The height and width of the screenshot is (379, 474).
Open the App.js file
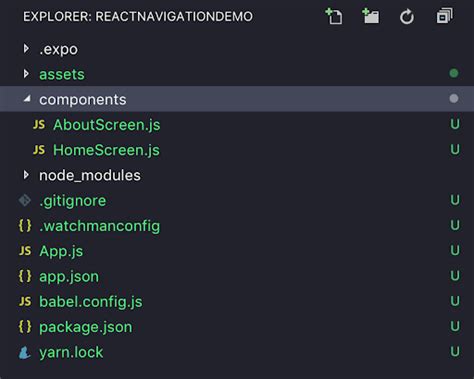pos(61,251)
